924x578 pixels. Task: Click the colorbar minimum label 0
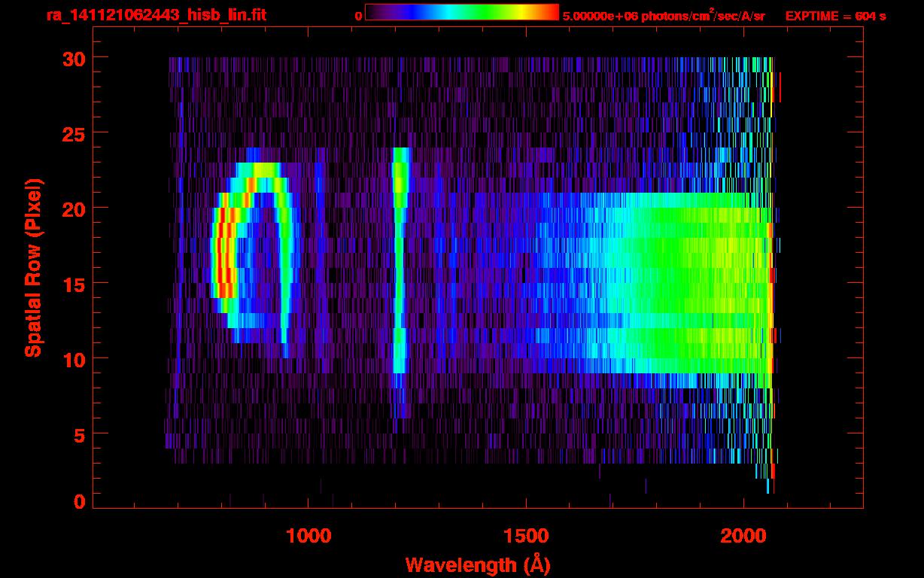pyautogui.click(x=359, y=16)
